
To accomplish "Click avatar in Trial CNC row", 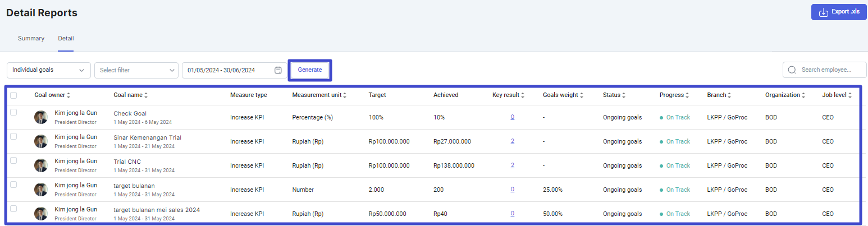I will pos(41,165).
